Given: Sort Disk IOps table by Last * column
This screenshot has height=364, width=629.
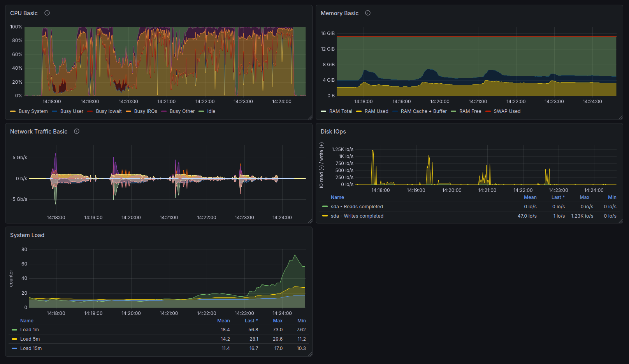Looking at the screenshot, I should 558,197.
